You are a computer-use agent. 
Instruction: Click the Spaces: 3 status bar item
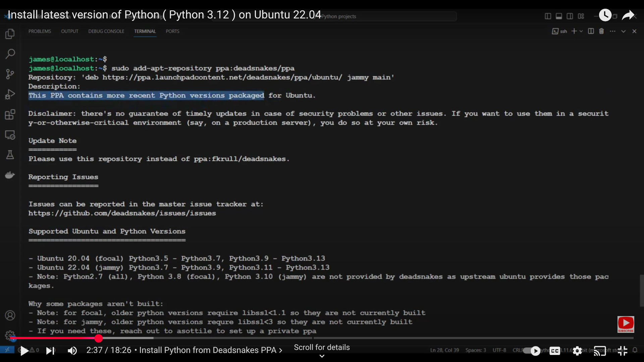click(476, 350)
